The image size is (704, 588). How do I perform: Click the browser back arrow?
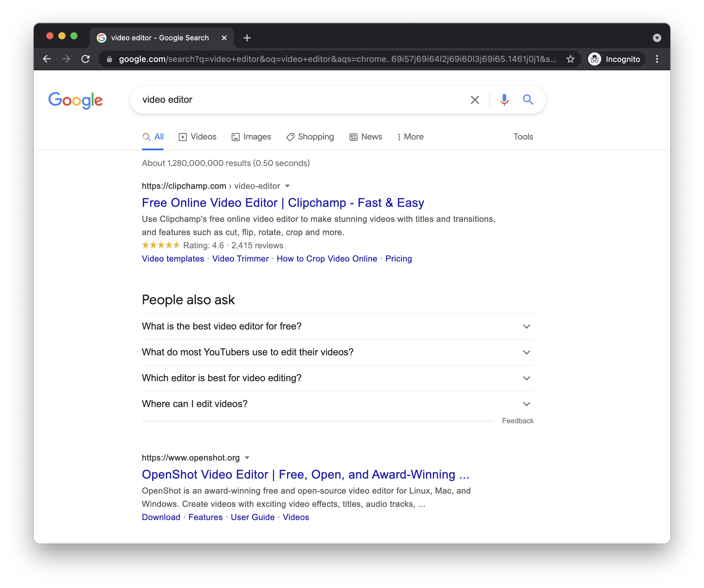pyautogui.click(x=47, y=59)
